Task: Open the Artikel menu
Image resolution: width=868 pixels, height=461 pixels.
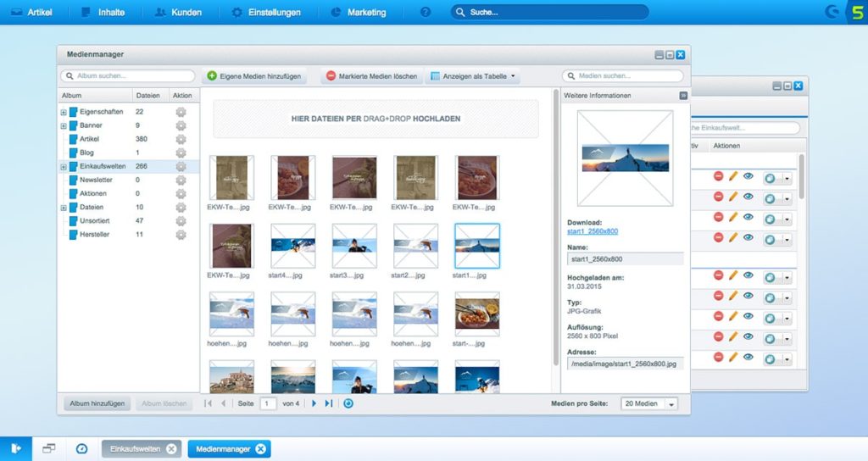Action: [x=31, y=12]
